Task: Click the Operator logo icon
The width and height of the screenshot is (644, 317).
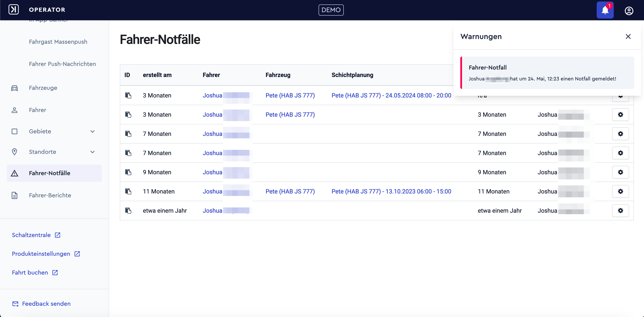Action: [x=13, y=10]
